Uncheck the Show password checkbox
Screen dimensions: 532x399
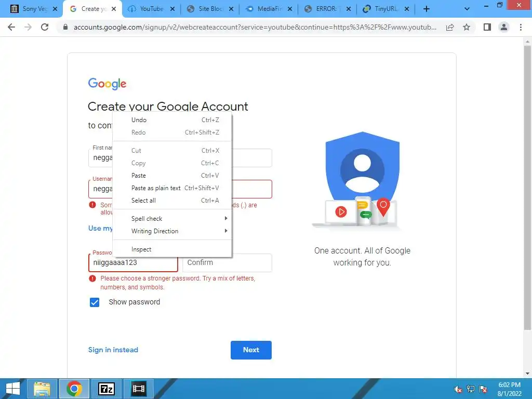point(95,302)
